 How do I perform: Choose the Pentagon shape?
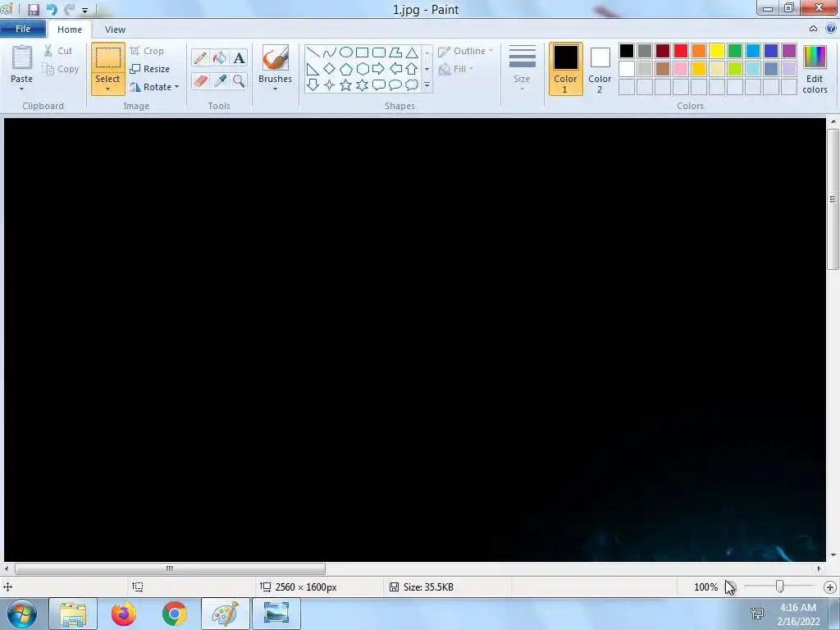(x=346, y=69)
